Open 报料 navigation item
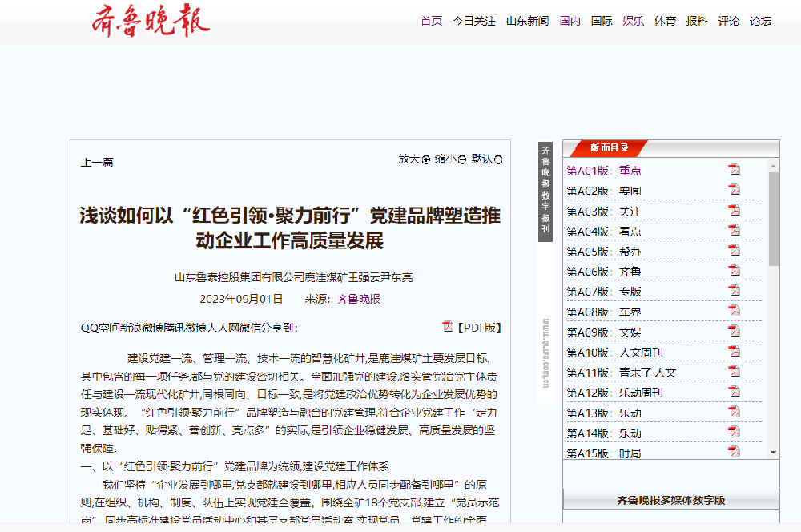Screen dimensions: 801x532 pyautogui.click(x=697, y=21)
